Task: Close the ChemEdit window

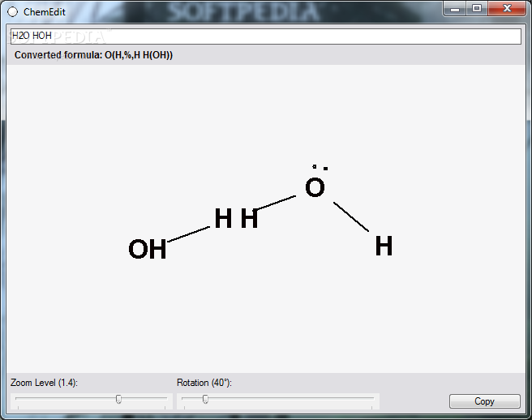Action: click(x=507, y=9)
